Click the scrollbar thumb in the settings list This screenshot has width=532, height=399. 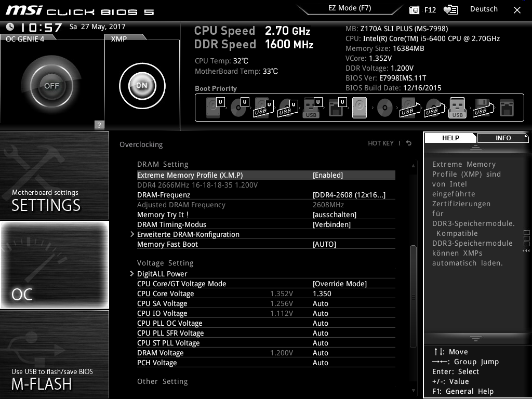tap(413, 297)
